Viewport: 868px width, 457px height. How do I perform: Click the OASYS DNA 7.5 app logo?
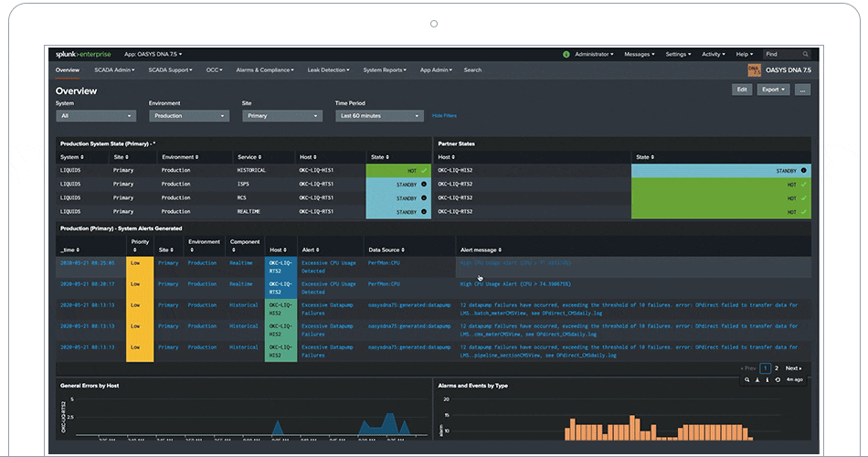754,69
